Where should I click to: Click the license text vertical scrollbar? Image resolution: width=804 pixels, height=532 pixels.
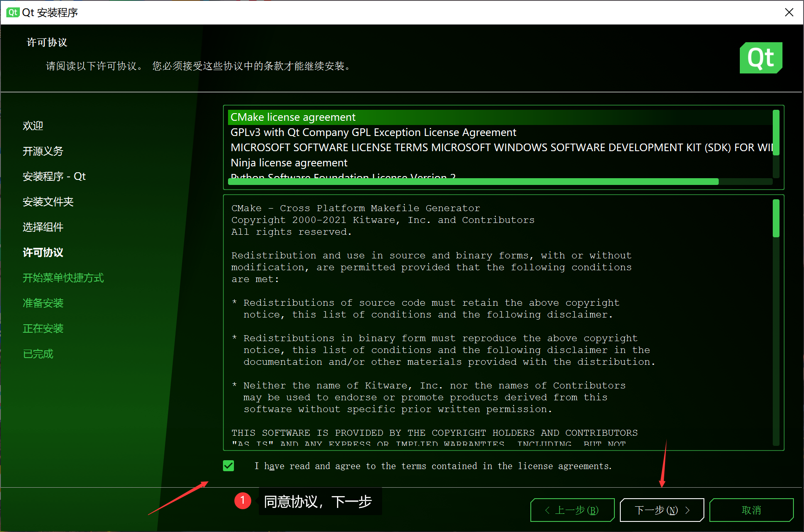[x=776, y=218]
